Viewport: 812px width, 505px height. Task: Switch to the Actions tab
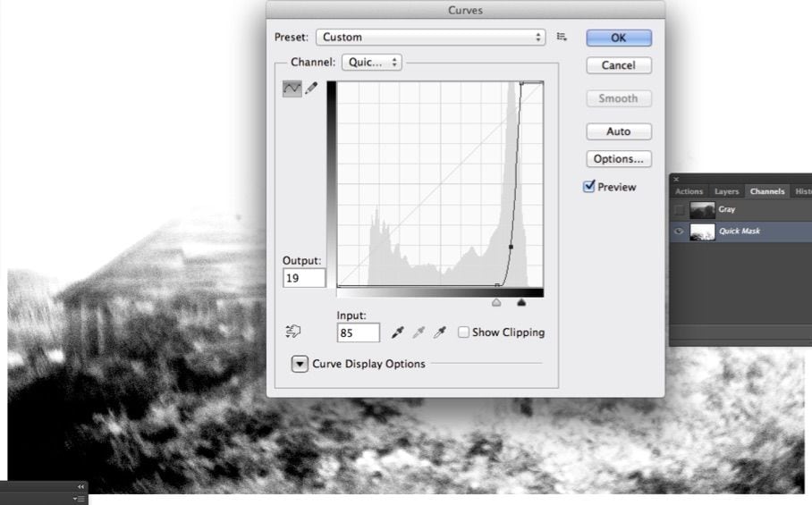(689, 191)
